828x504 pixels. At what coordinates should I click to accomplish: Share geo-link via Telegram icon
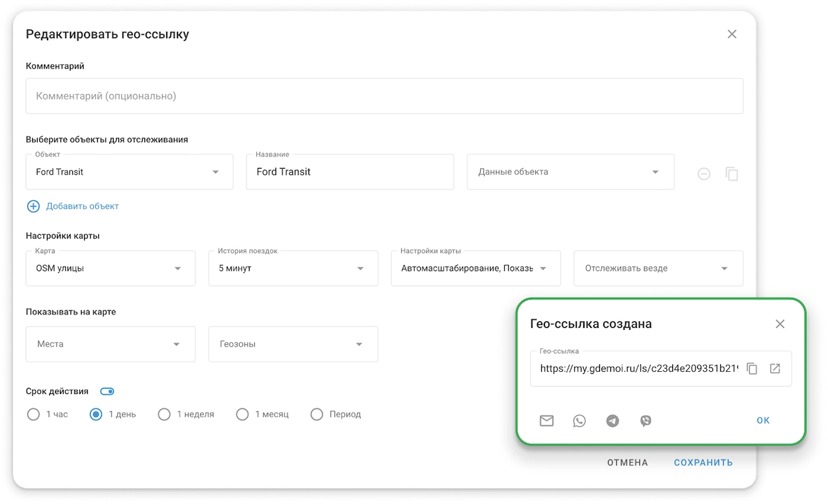coord(612,421)
